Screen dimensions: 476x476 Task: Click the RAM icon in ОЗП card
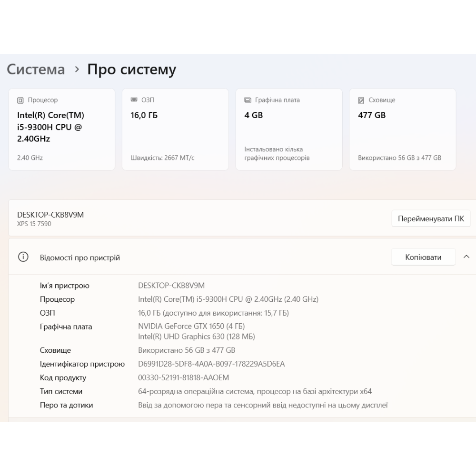134,99
